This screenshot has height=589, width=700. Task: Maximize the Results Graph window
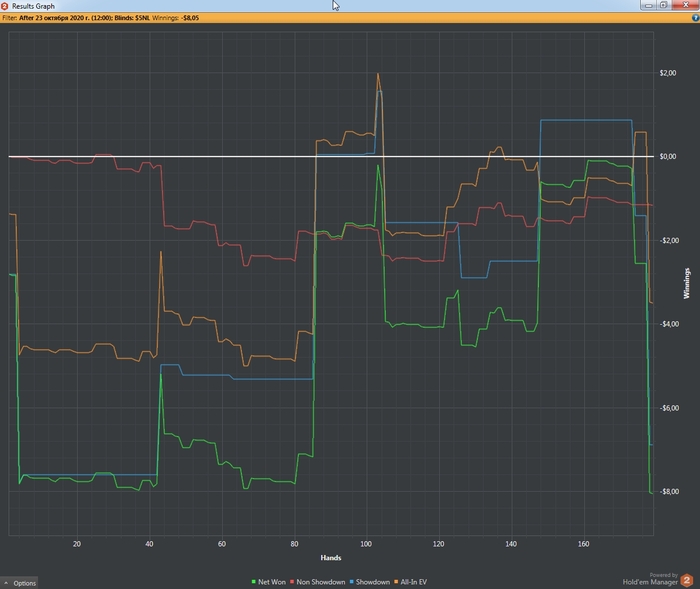pos(663,5)
